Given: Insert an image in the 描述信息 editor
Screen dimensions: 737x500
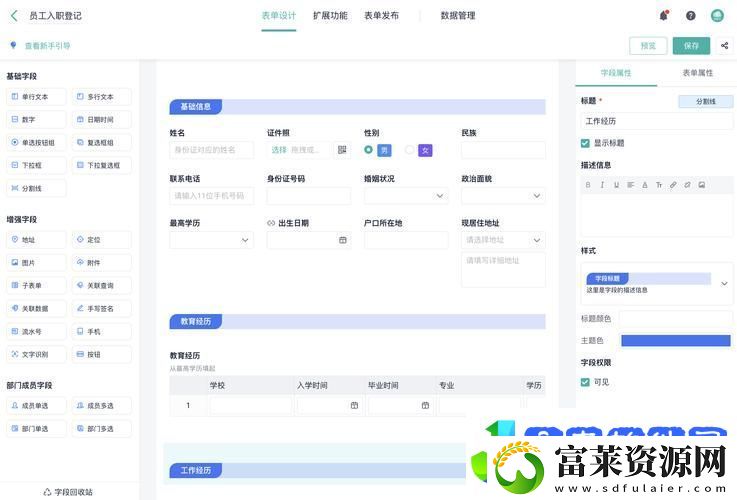Looking at the screenshot, I should 702,185.
